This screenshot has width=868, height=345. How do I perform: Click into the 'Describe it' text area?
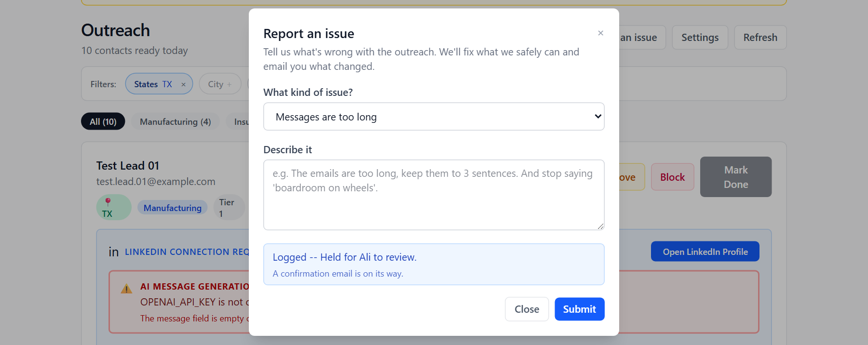click(x=434, y=195)
